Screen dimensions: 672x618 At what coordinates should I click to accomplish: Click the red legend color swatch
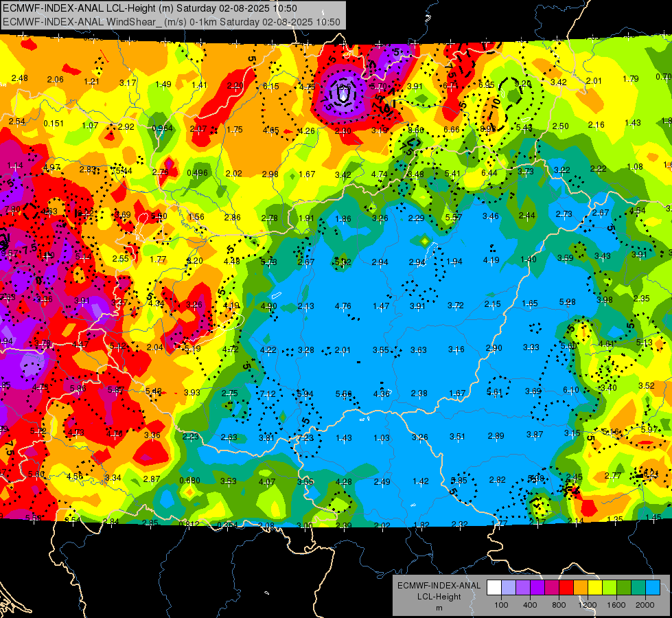(566, 588)
